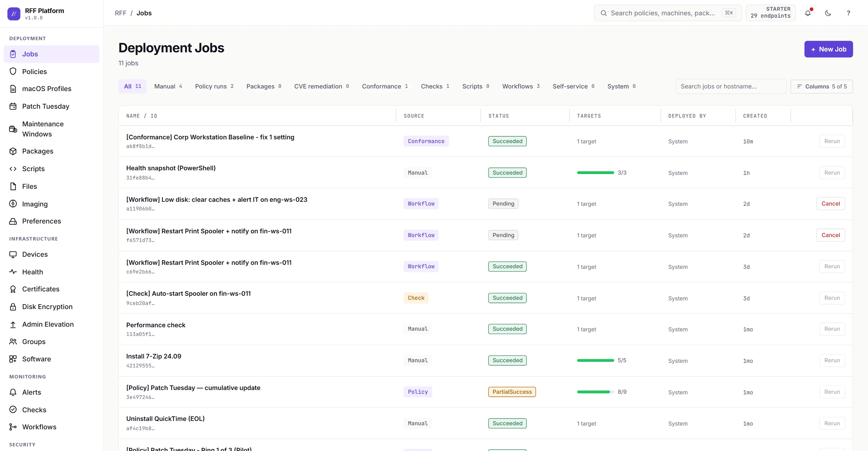
Task: Select the Manual jobs tab
Action: (x=168, y=86)
